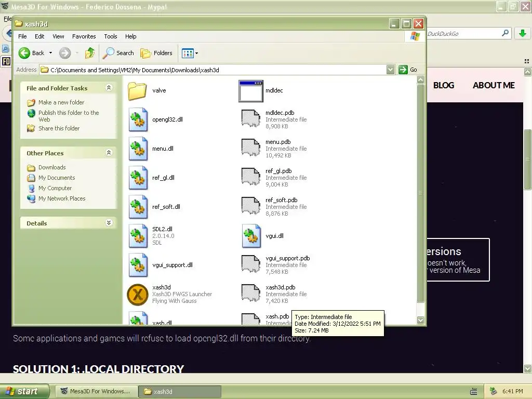The image size is (532, 399).
Task: Open the File menu in xash3d
Action: click(22, 36)
